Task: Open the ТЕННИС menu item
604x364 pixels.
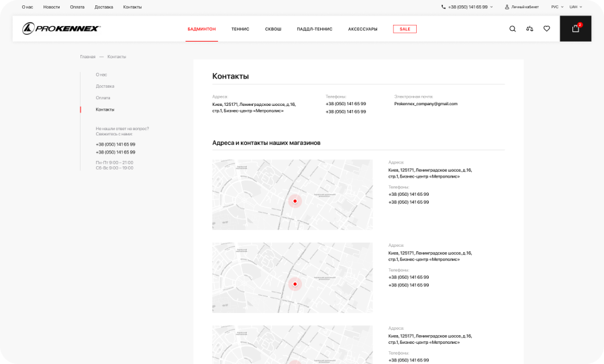Action: (x=240, y=29)
